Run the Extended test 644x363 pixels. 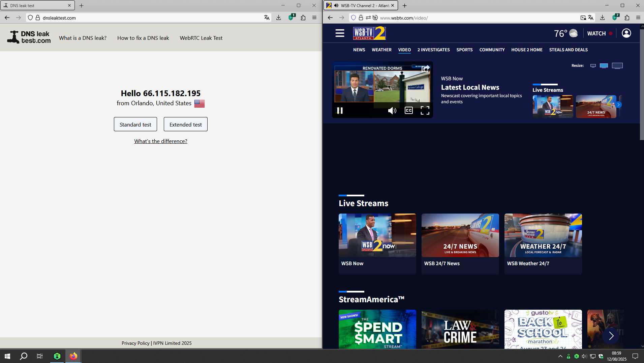pos(186,124)
